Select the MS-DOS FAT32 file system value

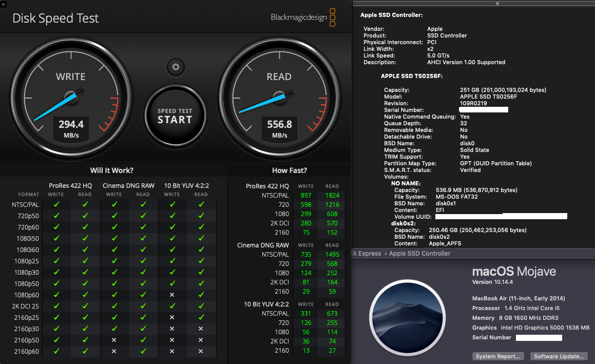457,197
